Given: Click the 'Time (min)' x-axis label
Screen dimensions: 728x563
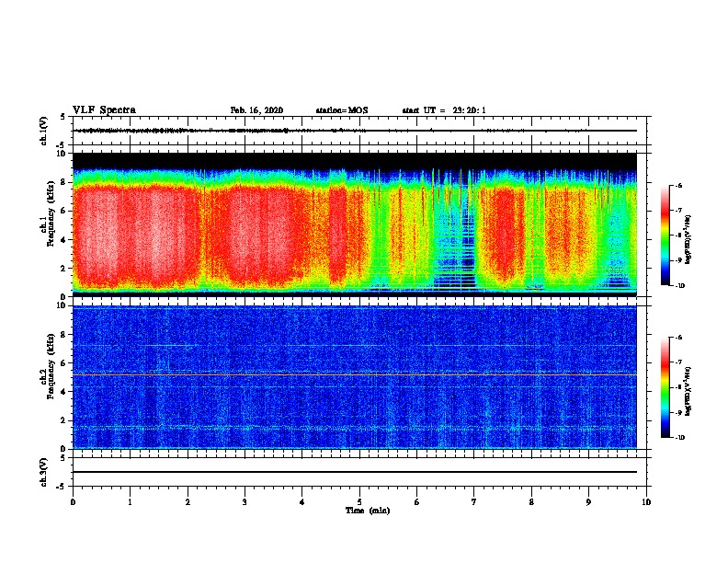Looking at the screenshot, I should tap(368, 511).
